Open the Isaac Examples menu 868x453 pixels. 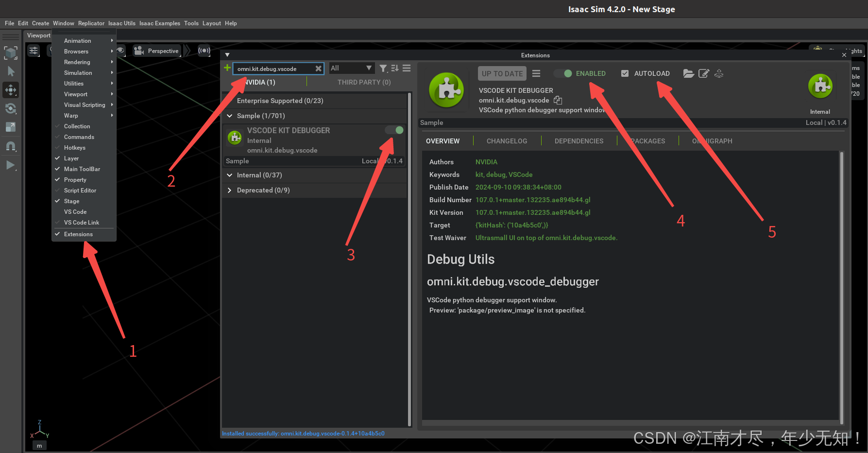(159, 23)
